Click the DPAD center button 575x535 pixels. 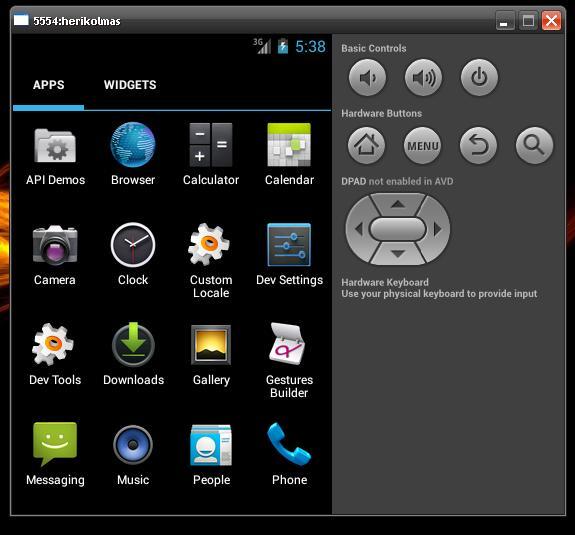[x=398, y=229]
